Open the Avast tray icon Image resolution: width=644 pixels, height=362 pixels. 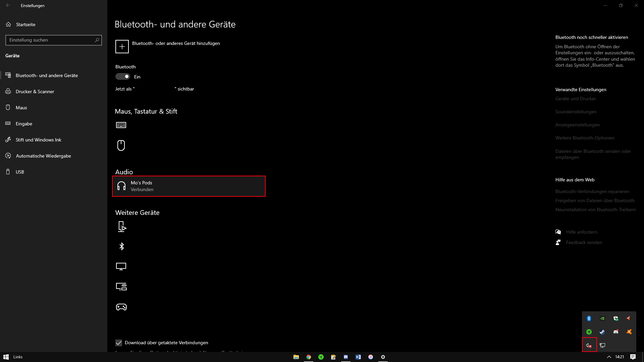[629, 332]
